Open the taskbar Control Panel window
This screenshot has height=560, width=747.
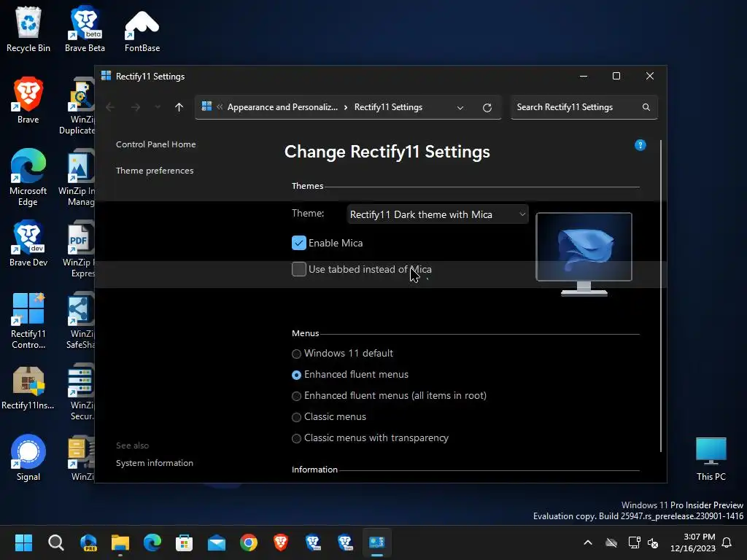(x=377, y=542)
